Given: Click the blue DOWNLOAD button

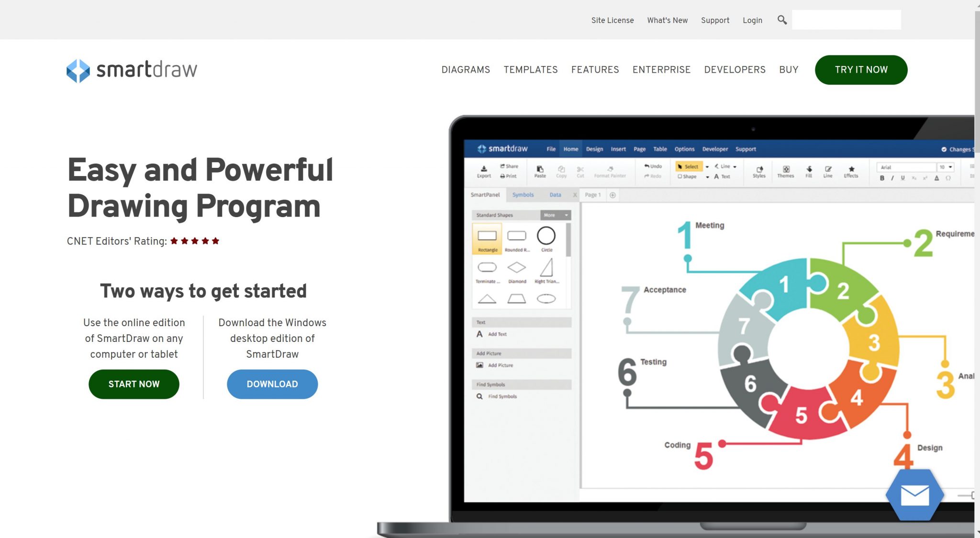Looking at the screenshot, I should click(x=272, y=384).
